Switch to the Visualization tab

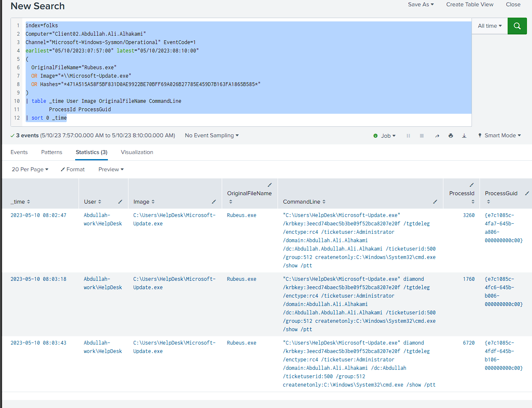pos(137,152)
